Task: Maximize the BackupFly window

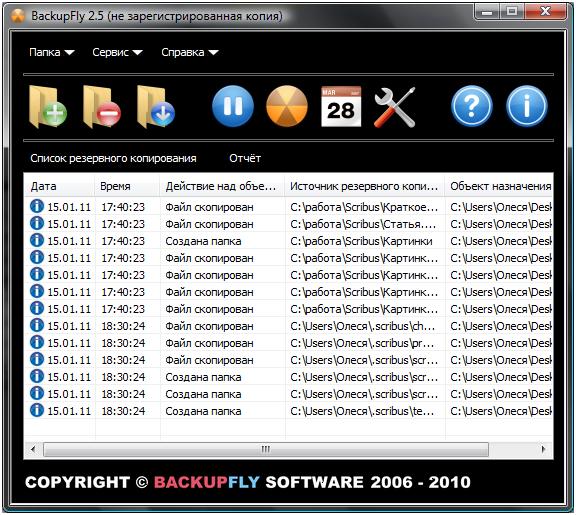Action: 512,12
